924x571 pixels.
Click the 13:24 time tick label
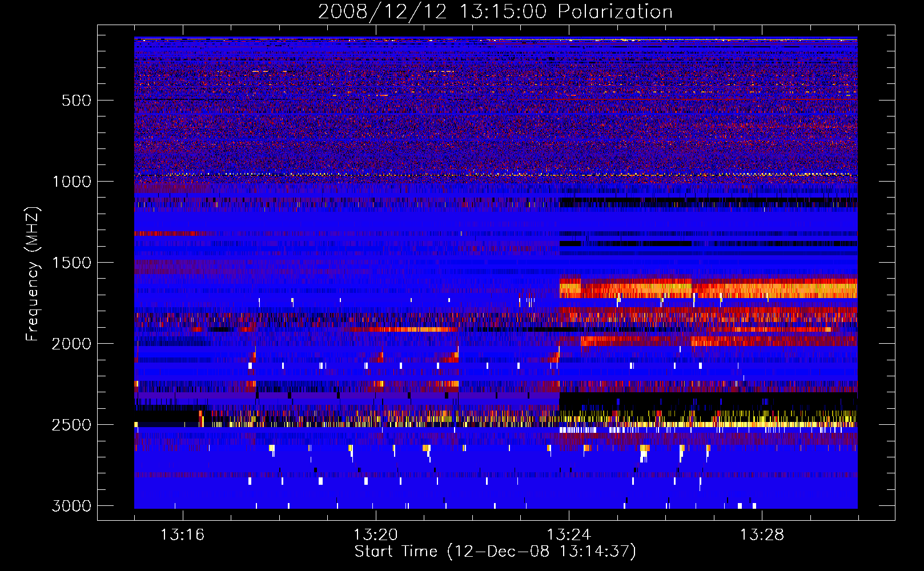coord(569,535)
